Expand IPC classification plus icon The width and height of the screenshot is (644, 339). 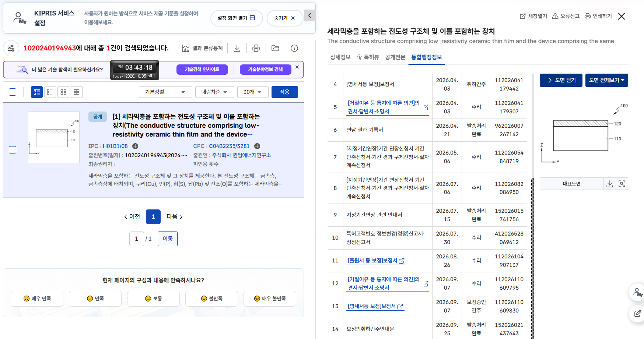point(135,146)
